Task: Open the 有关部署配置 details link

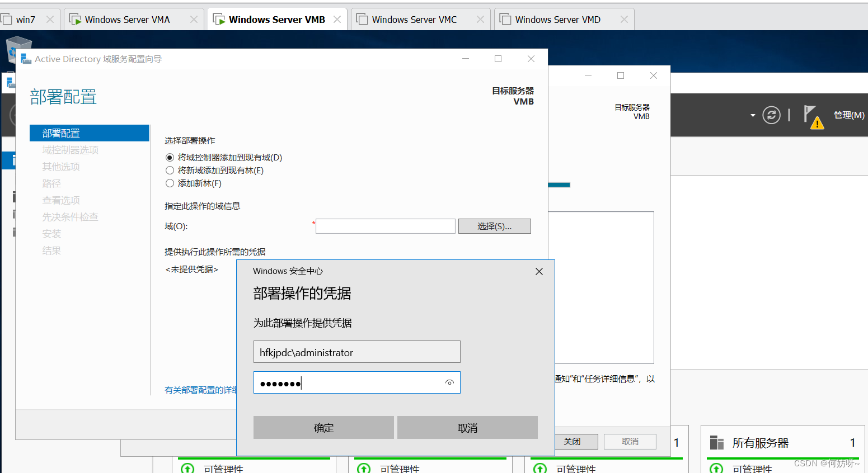Action: click(x=201, y=390)
